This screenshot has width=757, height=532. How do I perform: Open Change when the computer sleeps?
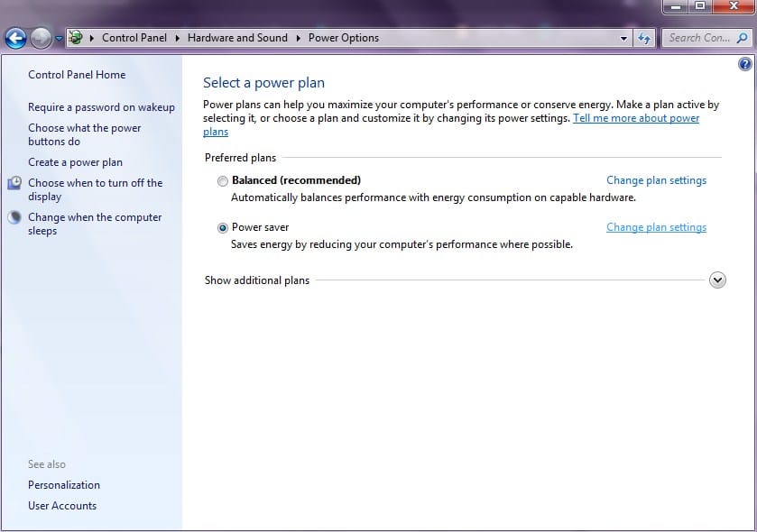click(x=95, y=224)
